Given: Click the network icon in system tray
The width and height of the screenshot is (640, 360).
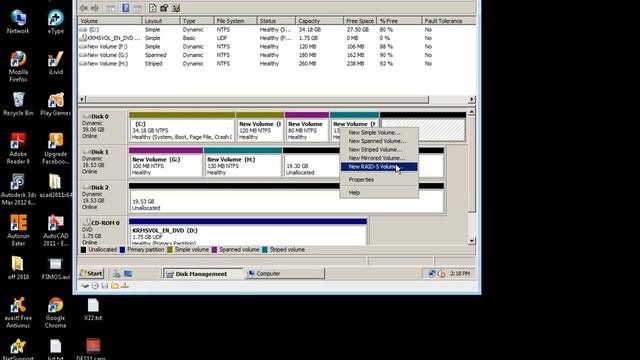Looking at the screenshot, I should tap(432, 273).
